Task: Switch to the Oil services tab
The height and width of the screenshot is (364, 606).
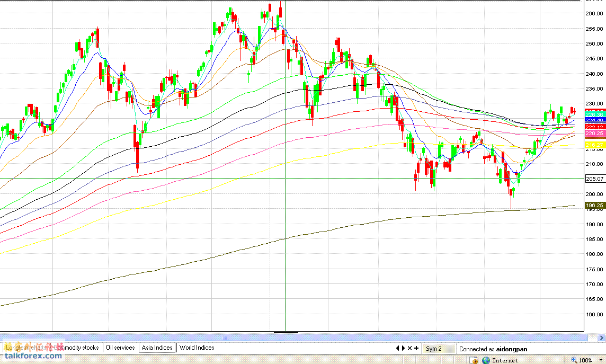Action: tap(120, 348)
